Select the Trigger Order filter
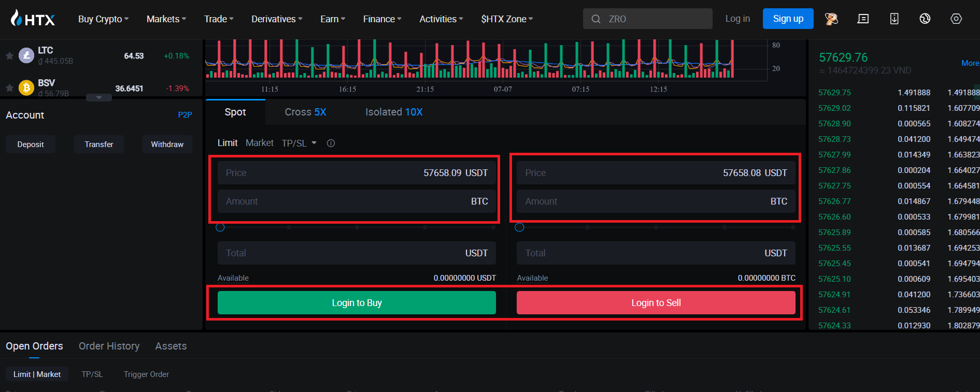 click(x=146, y=374)
